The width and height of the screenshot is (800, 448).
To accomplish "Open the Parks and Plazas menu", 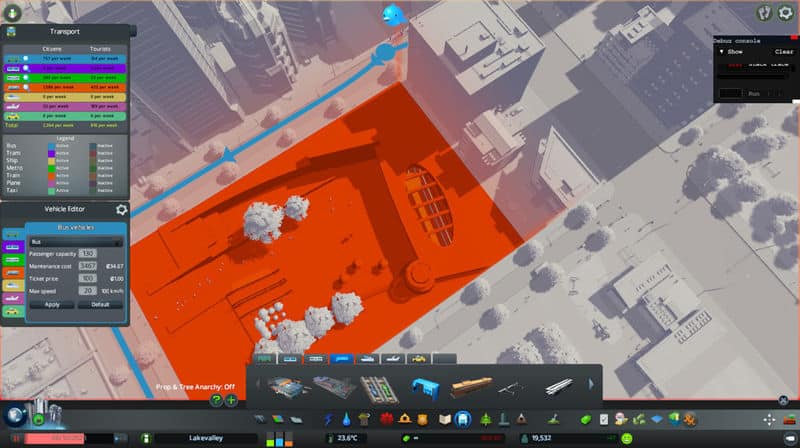I will click(484, 418).
